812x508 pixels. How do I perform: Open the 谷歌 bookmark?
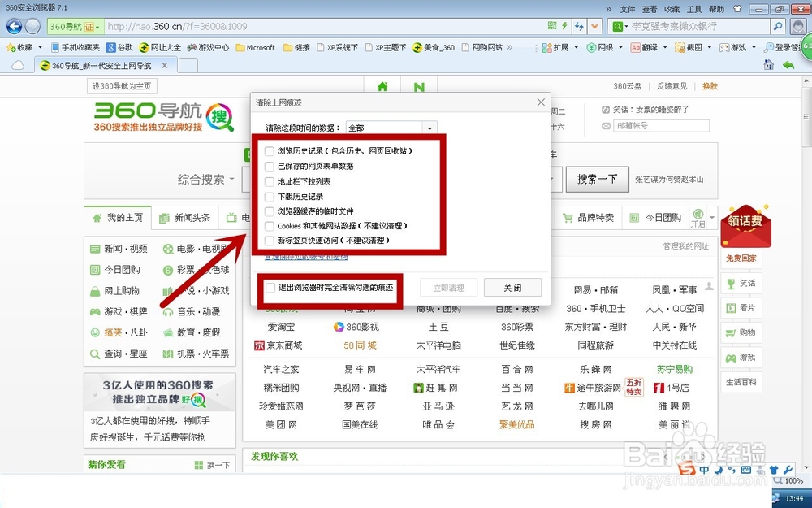[x=119, y=47]
